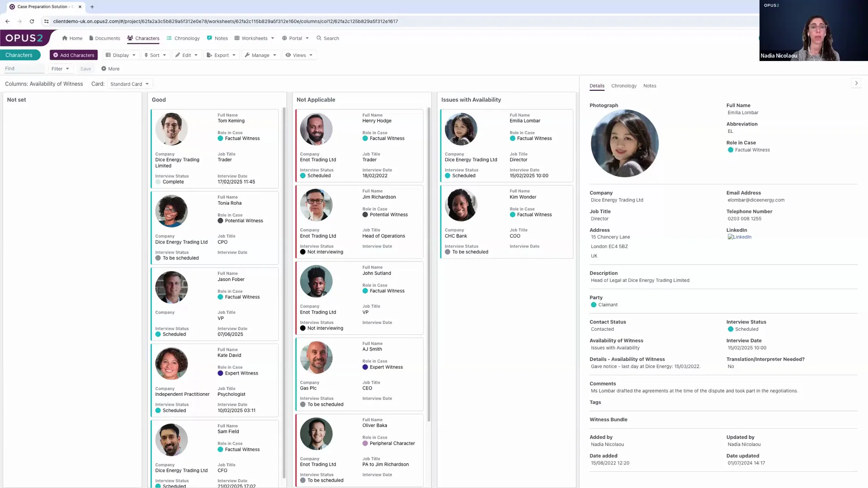Select John Sutland's photo thumbnail
The image size is (868, 488).
coord(316,282)
